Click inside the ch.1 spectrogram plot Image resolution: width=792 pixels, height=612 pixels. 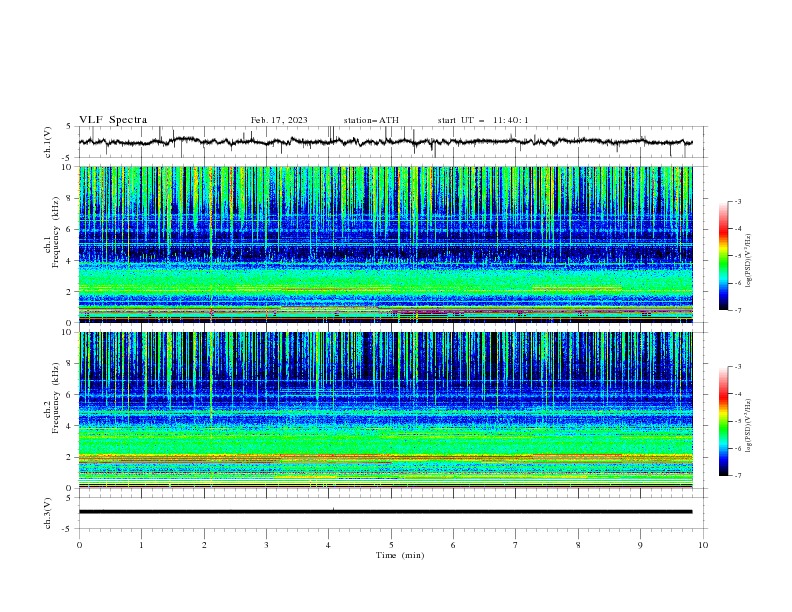385,244
